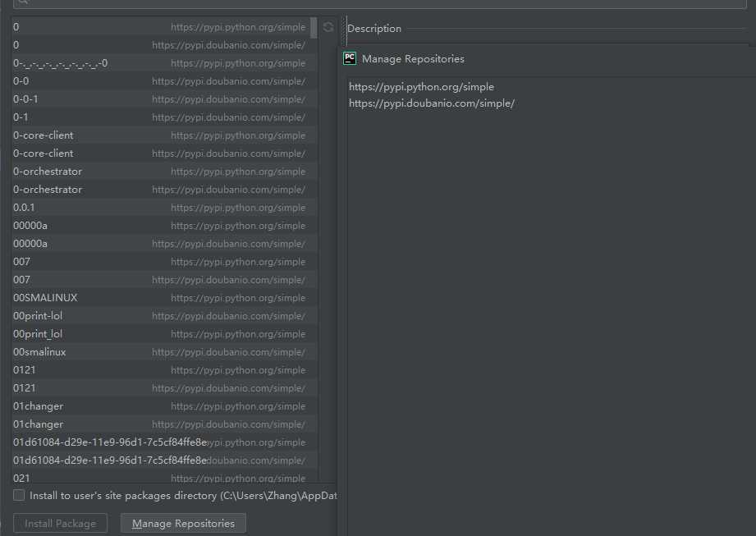This screenshot has width=756, height=536.
Task: Select https://pypi.python.org/simple in the Manage Repositories list
Action: point(421,87)
